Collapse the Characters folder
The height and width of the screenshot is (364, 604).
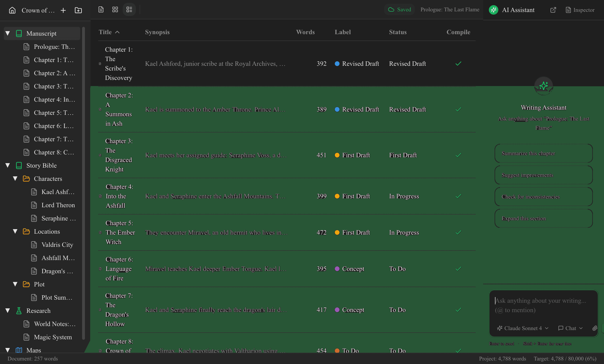click(x=15, y=178)
